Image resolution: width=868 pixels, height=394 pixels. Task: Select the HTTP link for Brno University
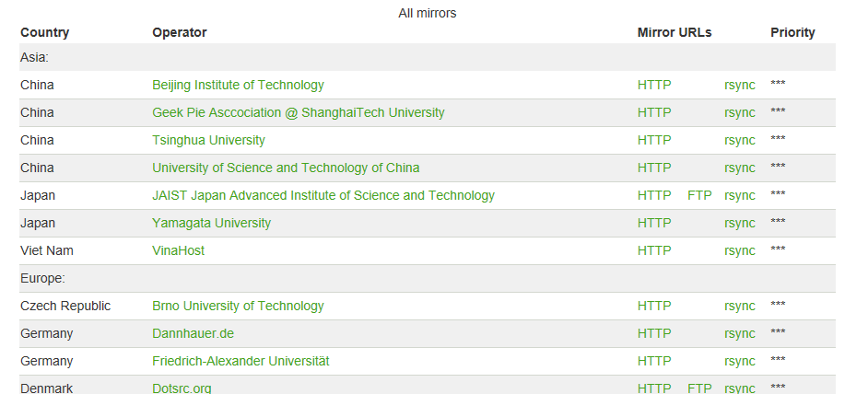pyautogui.click(x=654, y=306)
